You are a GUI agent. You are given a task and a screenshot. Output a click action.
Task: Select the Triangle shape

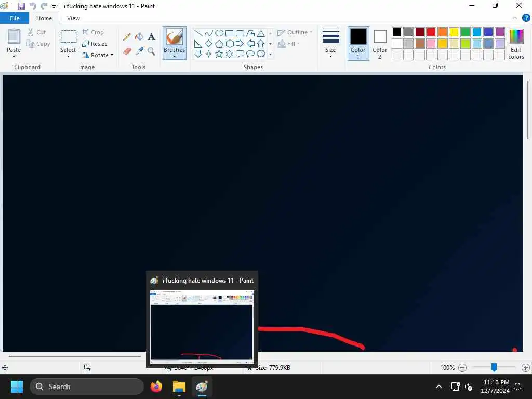click(261, 33)
